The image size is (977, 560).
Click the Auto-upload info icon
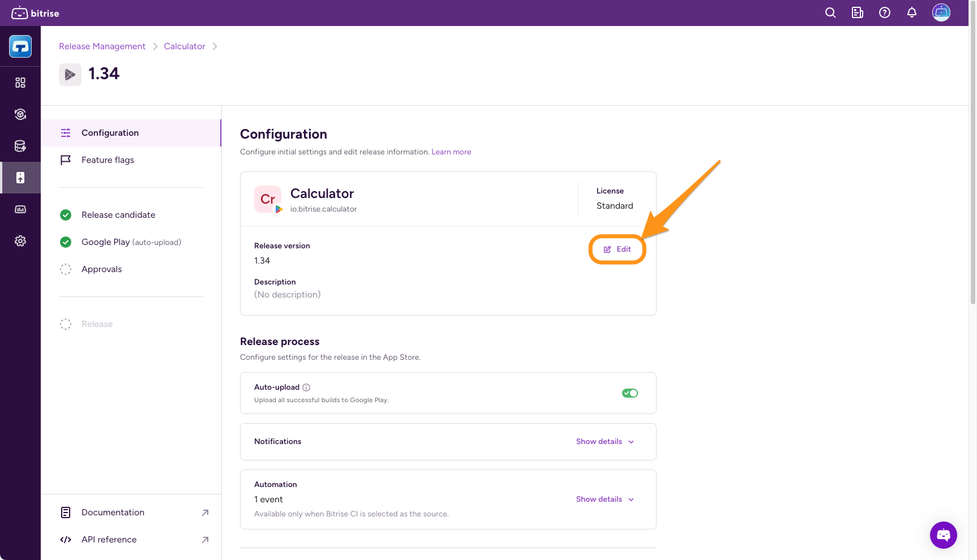tap(306, 387)
